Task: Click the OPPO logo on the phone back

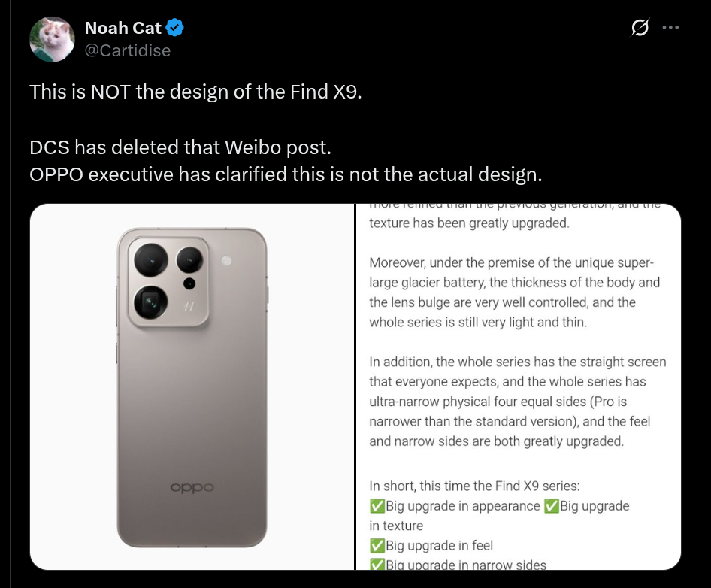Action: pyautogui.click(x=192, y=487)
